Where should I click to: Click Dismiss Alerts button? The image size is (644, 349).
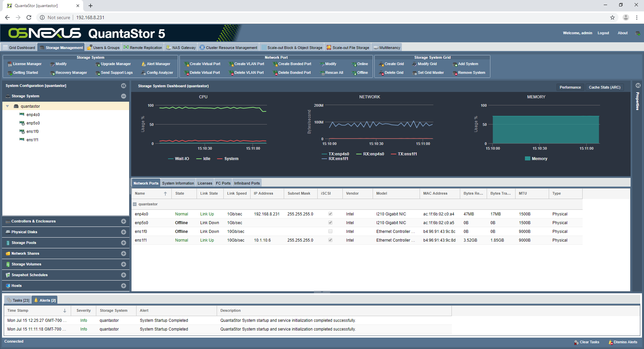pos(623,342)
